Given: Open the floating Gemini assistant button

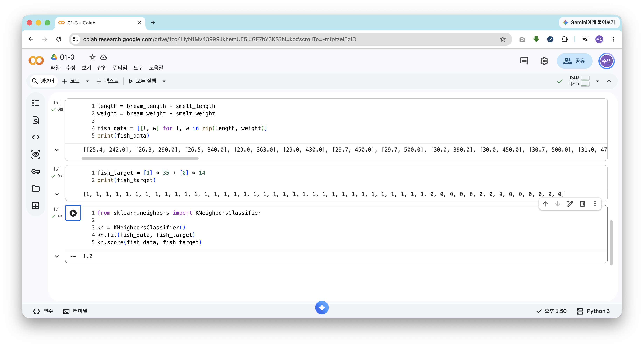Looking at the screenshot, I should 322,308.
